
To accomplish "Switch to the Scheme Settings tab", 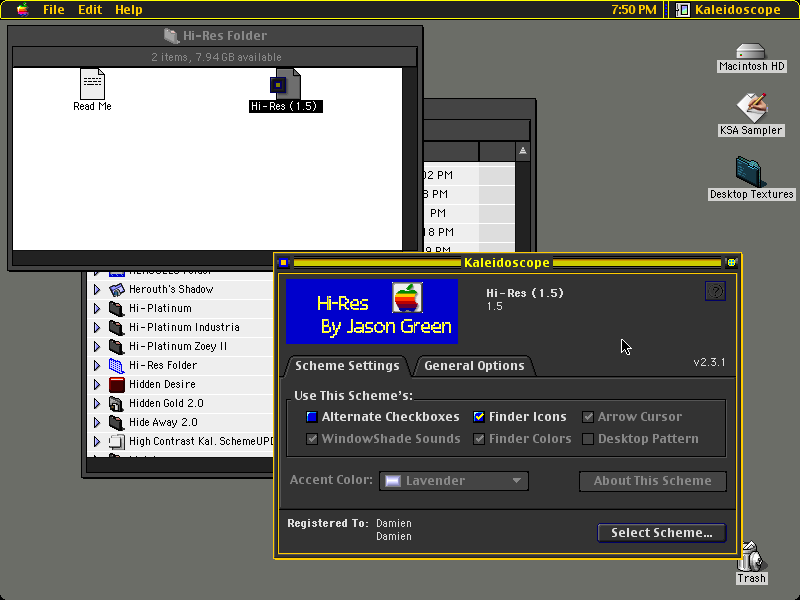I will [x=347, y=366].
